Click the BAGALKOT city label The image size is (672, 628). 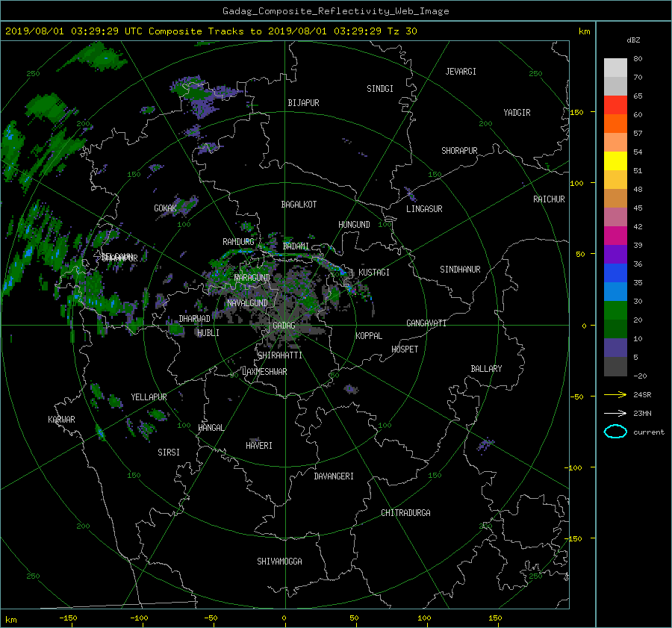pos(299,205)
